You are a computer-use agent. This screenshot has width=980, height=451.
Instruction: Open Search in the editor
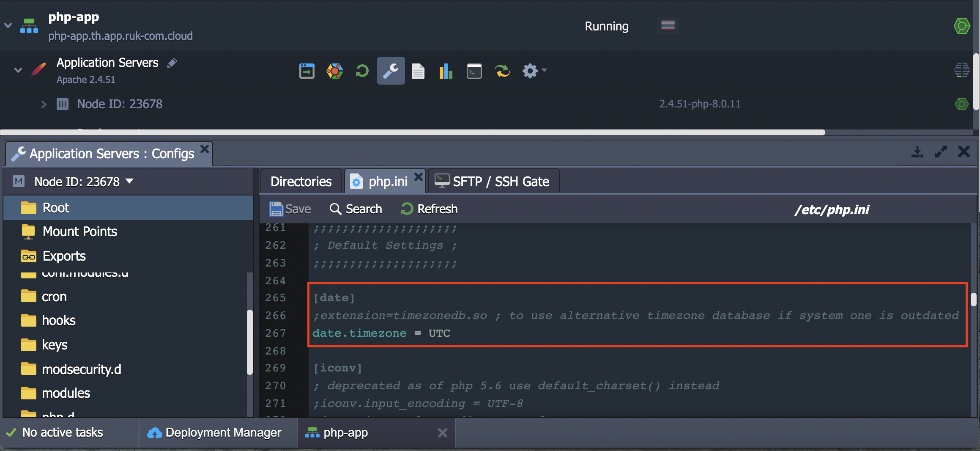356,209
